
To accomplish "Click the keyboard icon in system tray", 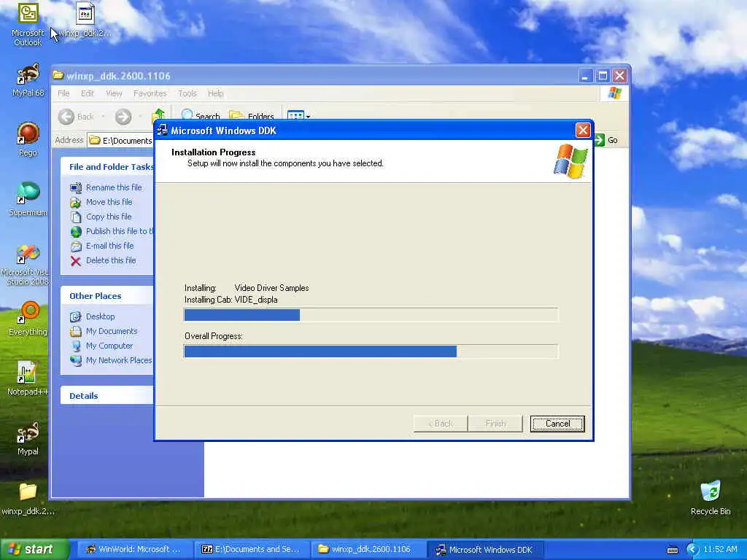I will coord(672,550).
